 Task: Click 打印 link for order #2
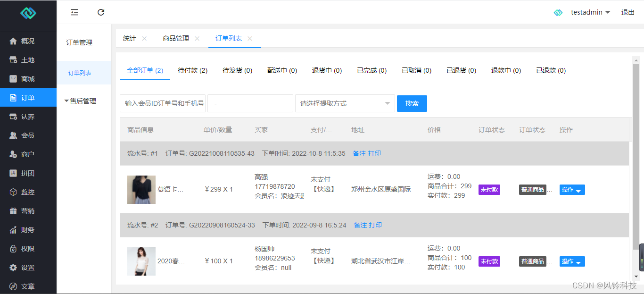(375, 225)
